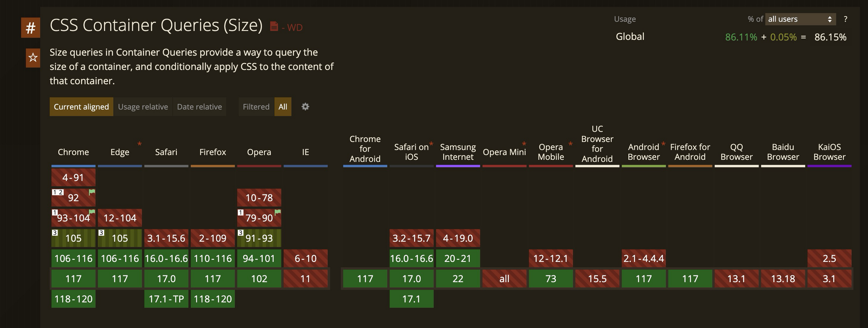
Task: Select Firefox 2-109 cell
Action: (212, 238)
